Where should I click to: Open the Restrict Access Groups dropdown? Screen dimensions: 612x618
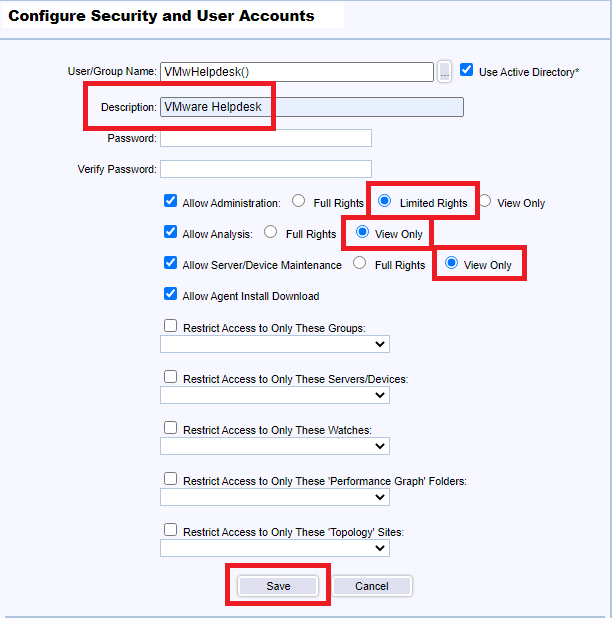pyautogui.click(x=275, y=344)
